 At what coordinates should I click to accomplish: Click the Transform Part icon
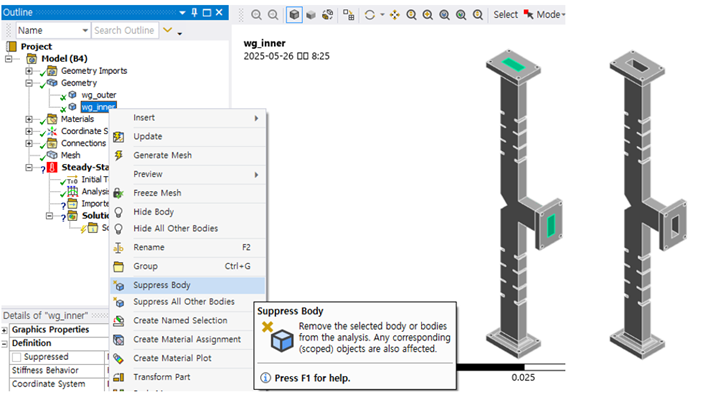tap(118, 377)
